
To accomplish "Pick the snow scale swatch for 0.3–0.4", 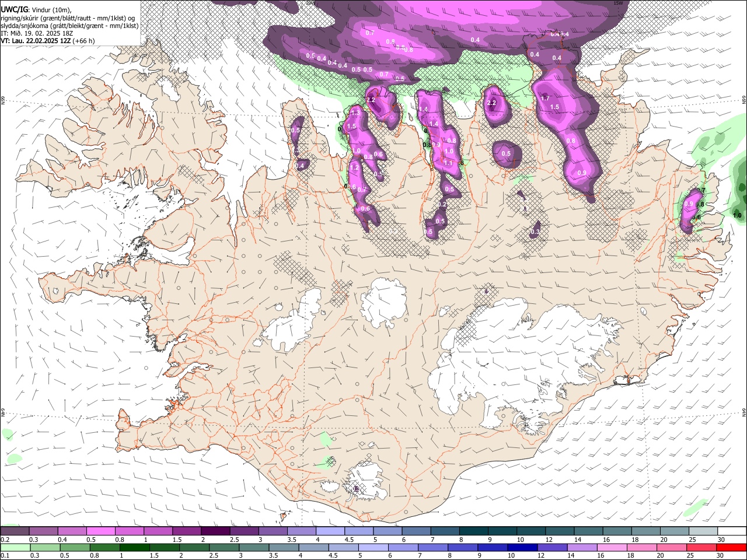I will pos(43,531).
